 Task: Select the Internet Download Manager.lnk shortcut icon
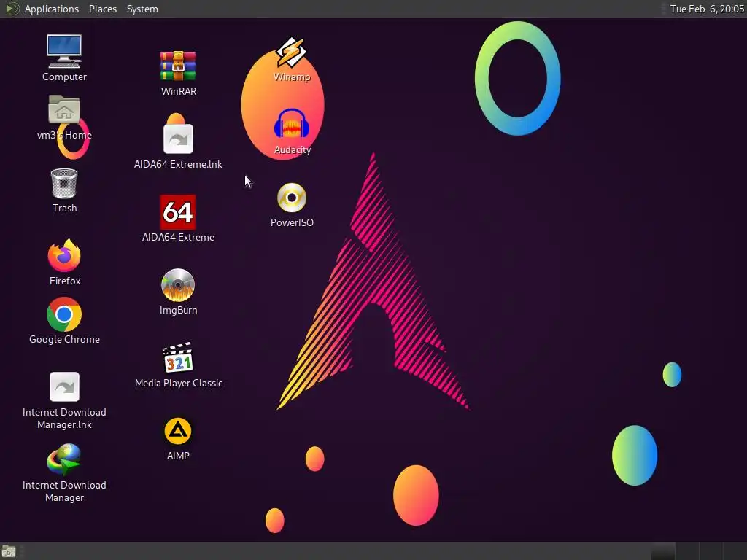64,386
